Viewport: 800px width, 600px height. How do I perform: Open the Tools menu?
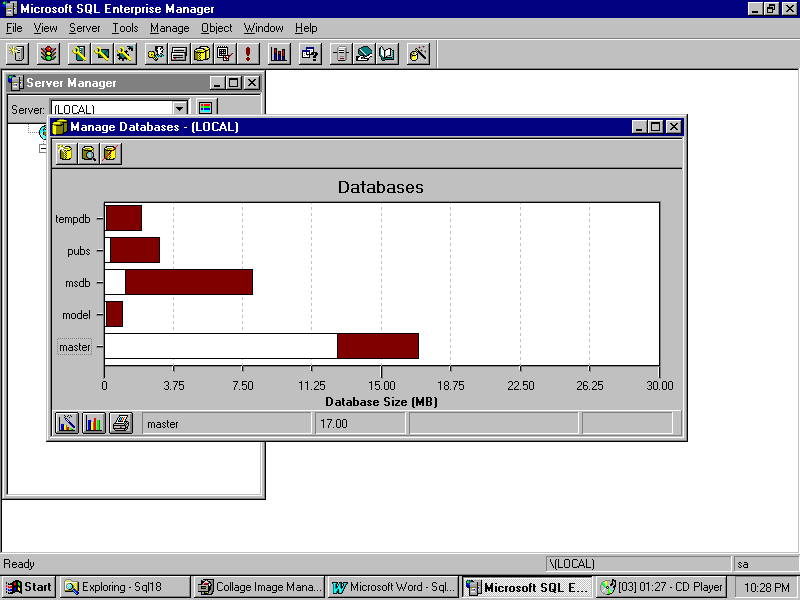pos(125,28)
